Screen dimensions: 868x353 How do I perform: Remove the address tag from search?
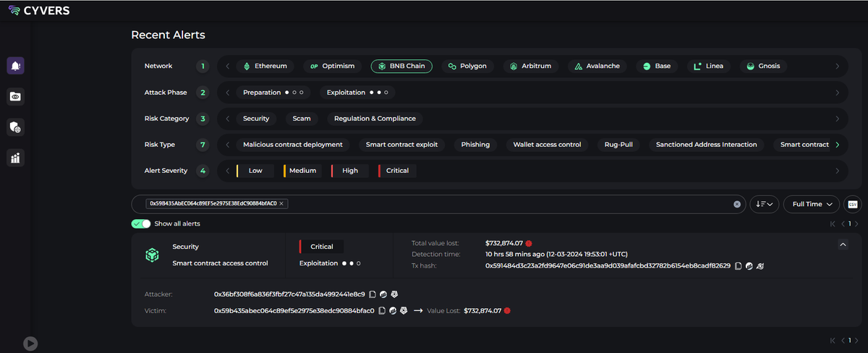281,204
